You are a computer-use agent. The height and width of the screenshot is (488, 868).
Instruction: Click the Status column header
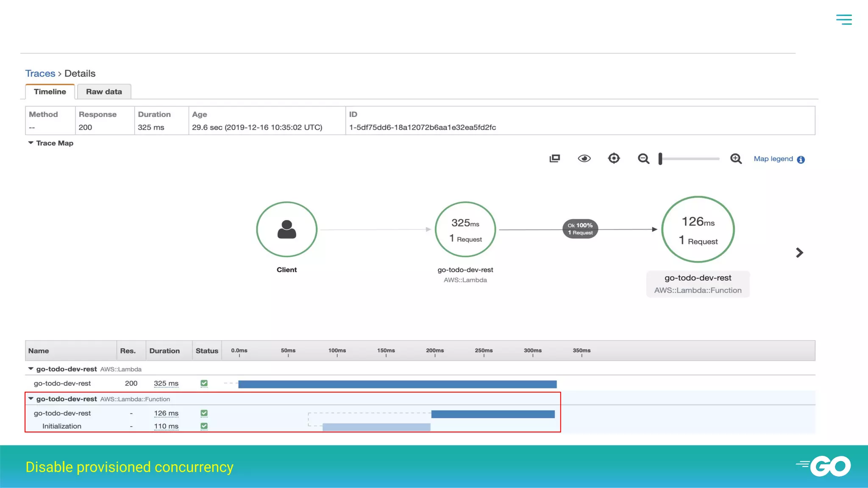coord(207,351)
